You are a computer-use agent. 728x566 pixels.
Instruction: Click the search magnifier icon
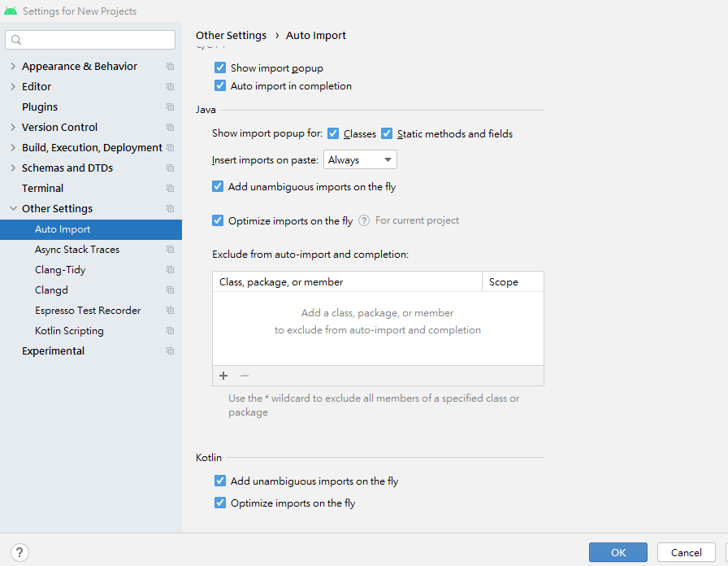(16, 40)
